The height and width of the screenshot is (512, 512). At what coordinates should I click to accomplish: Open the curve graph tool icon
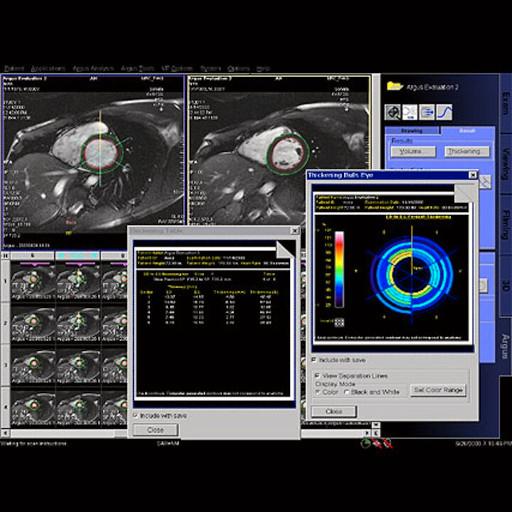coord(444,112)
